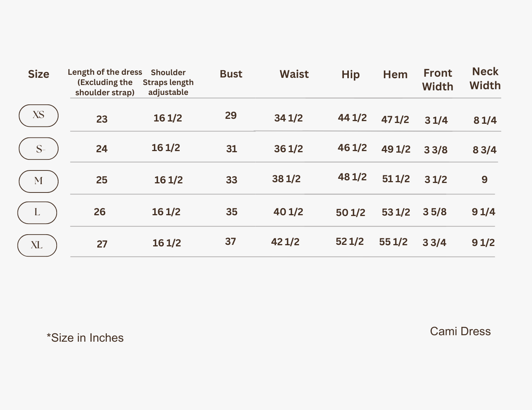Click XL hem value 55 1/2
Viewport: 532px width, 410px height.
[393, 242]
